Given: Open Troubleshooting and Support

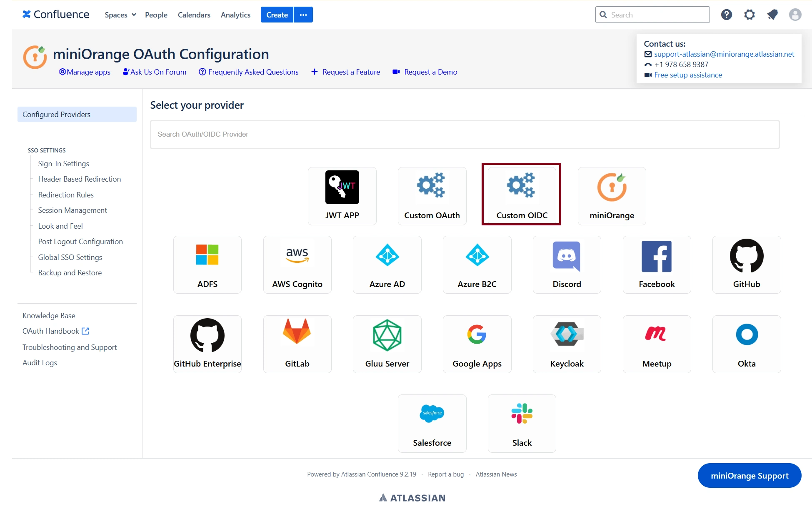Looking at the screenshot, I should point(70,347).
